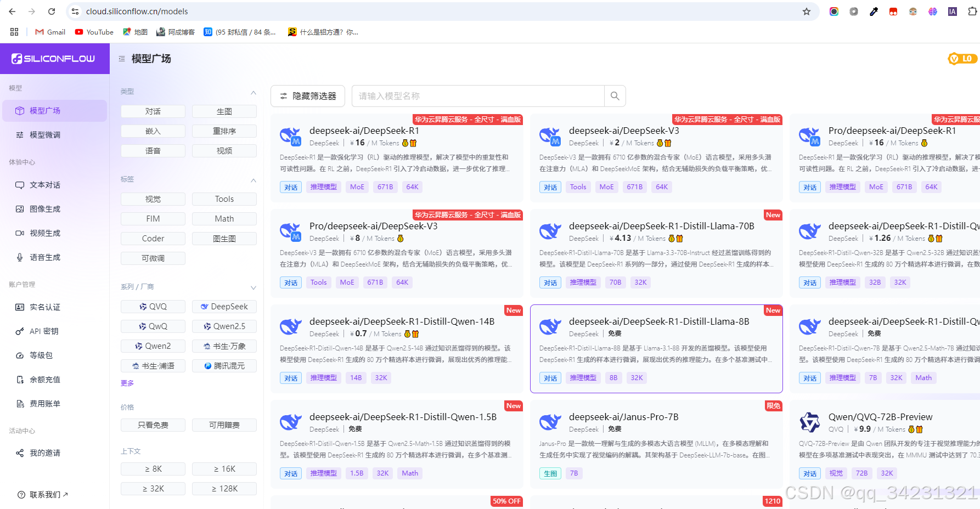Collapse the 类型 filter section

(x=254, y=92)
